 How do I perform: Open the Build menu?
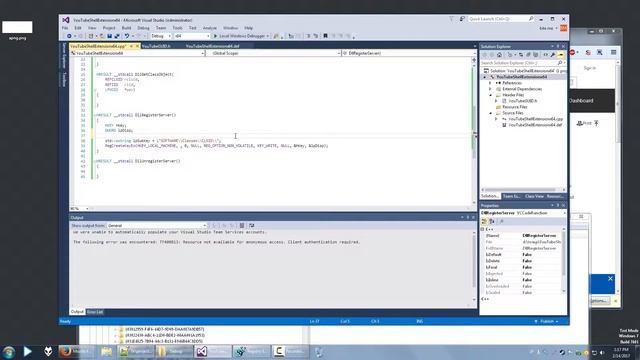coord(126,28)
